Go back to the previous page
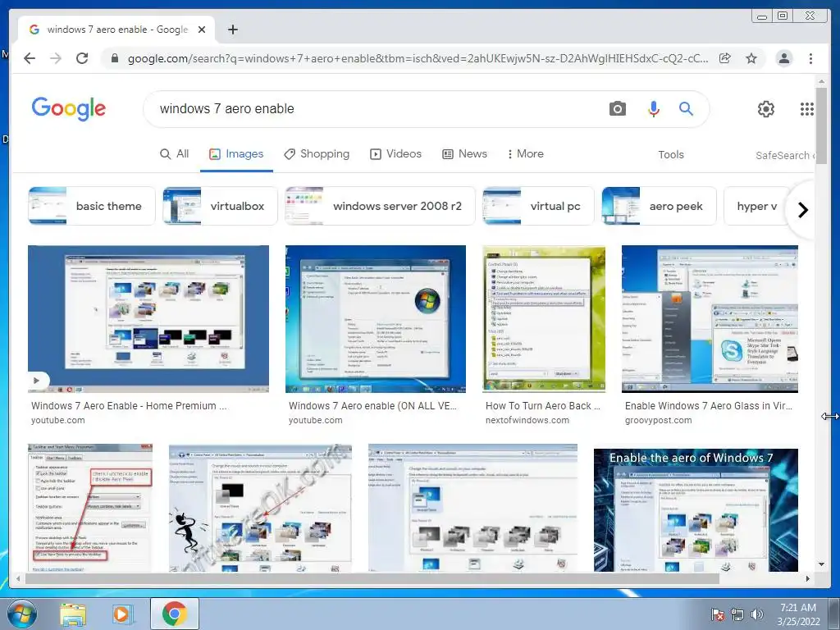The image size is (840, 630). (x=30, y=58)
